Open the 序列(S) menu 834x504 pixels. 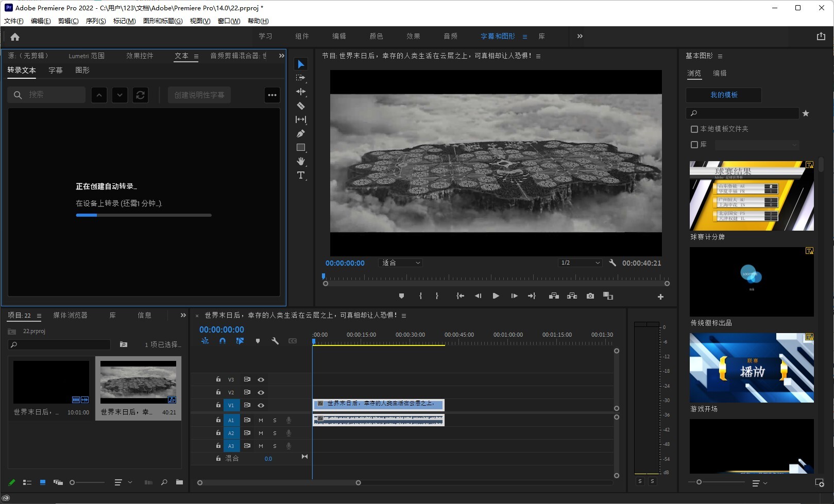(95, 21)
